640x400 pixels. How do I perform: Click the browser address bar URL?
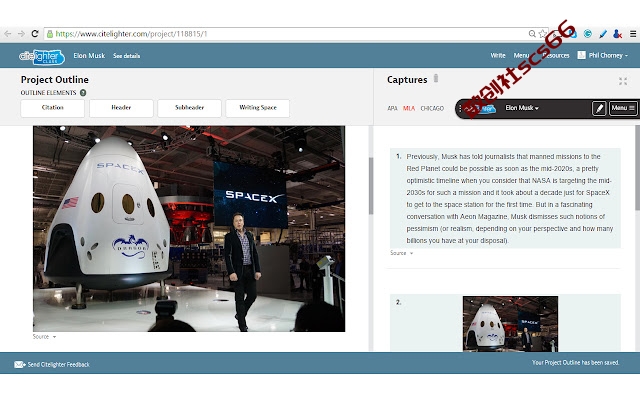click(131, 34)
